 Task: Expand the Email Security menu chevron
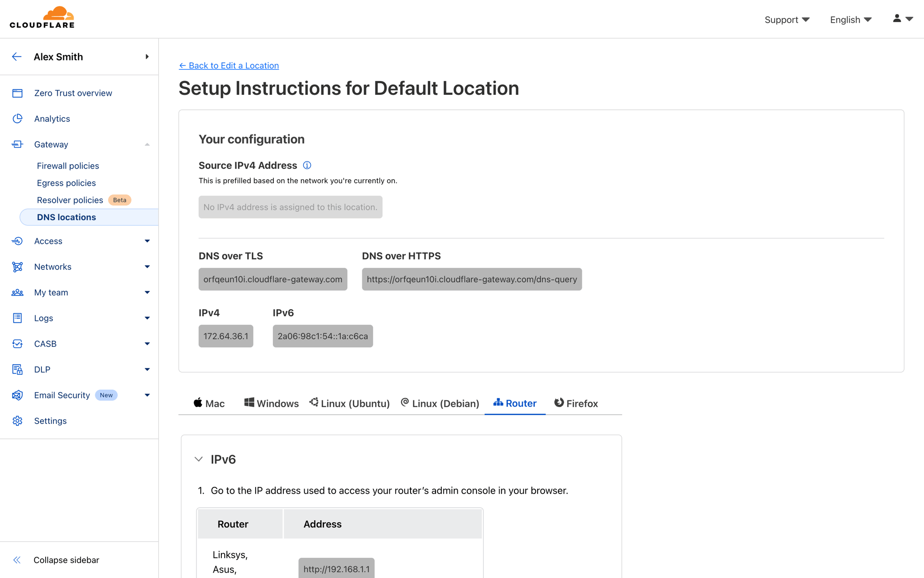pos(147,395)
